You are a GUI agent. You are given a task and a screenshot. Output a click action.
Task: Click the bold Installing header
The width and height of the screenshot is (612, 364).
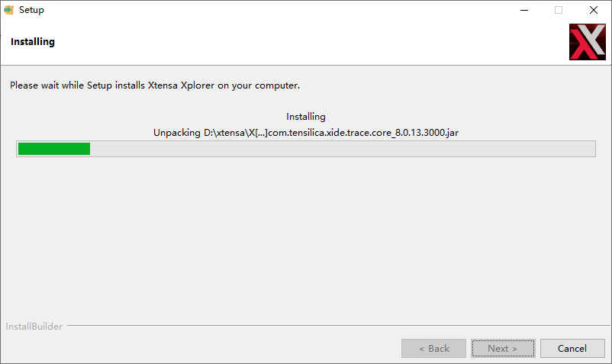(33, 42)
